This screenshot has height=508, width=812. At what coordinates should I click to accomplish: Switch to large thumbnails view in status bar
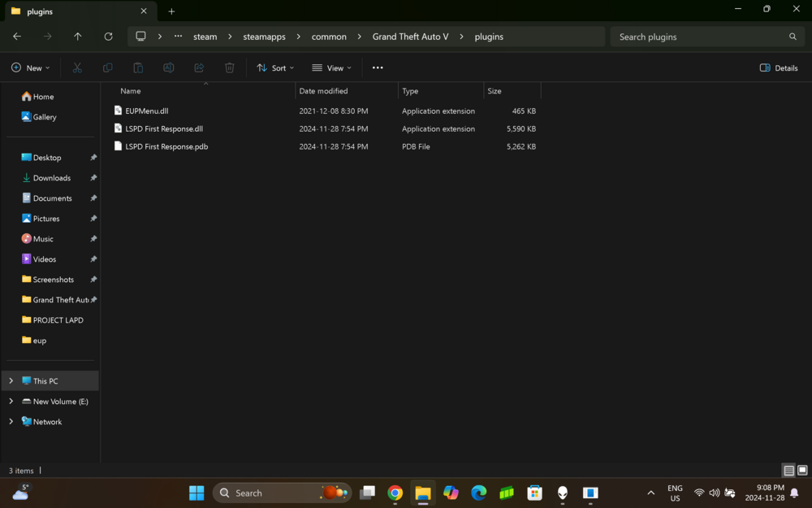(x=801, y=471)
